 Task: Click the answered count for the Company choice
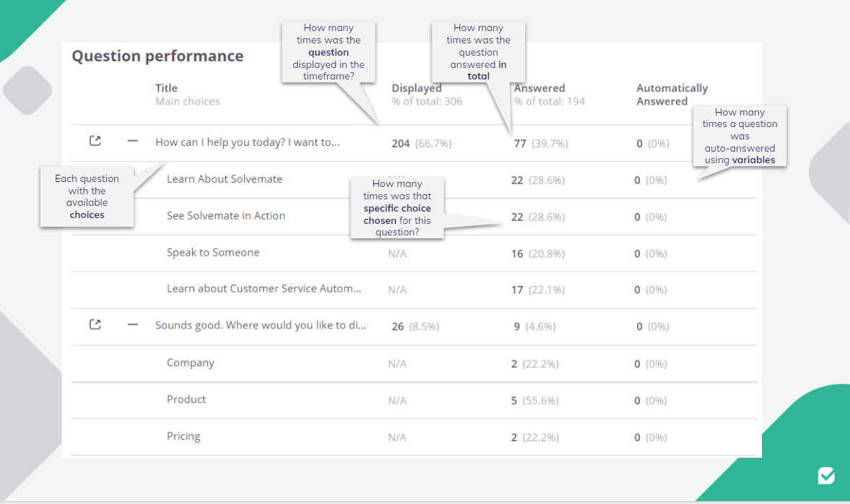tap(535, 364)
